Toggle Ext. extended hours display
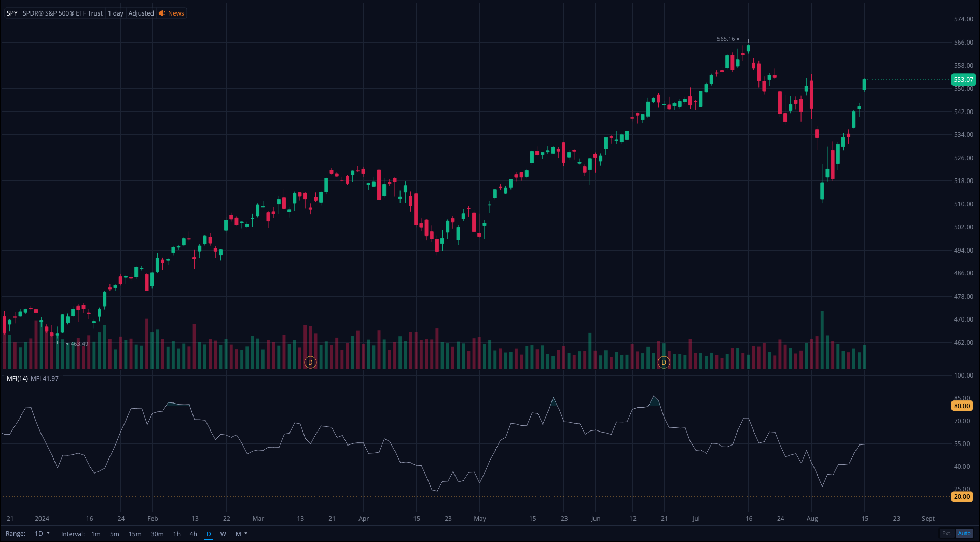 (947, 533)
